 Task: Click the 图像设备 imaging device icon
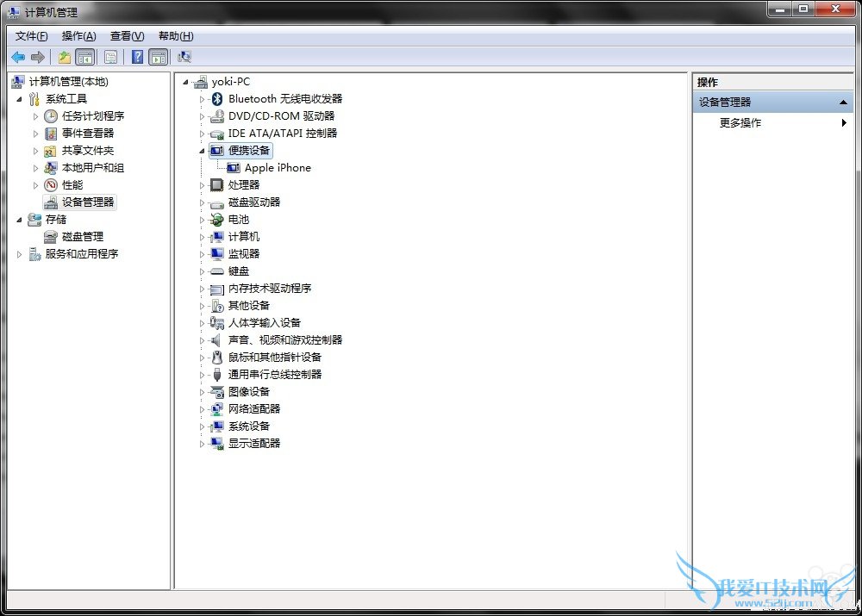pyautogui.click(x=217, y=392)
